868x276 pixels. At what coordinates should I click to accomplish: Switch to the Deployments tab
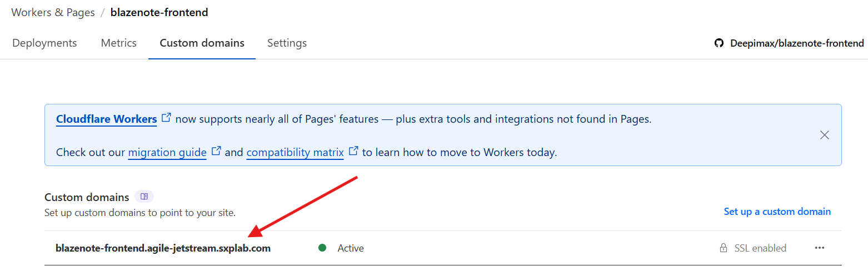click(x=44, y=43)
